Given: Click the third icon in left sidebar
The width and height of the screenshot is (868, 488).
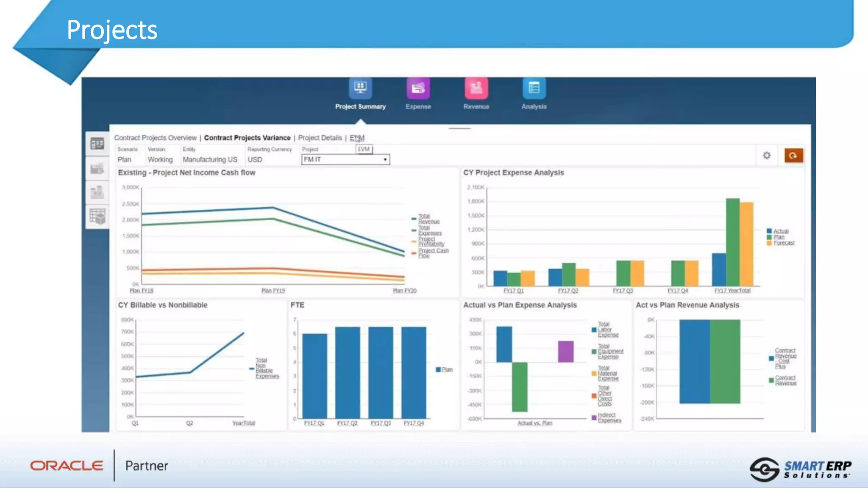Looking at the screenshot, I should point(97,193).
